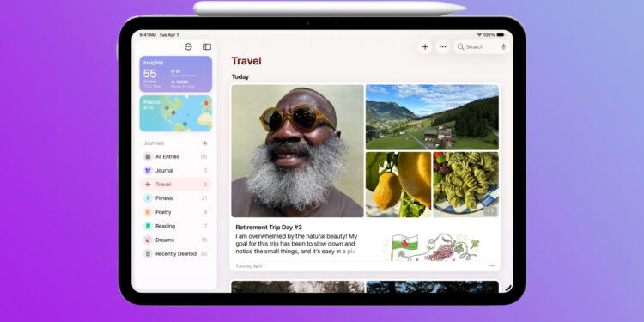Expand the Journals section options
This screenshot has width=644, height=322.
tap(205, 143)
